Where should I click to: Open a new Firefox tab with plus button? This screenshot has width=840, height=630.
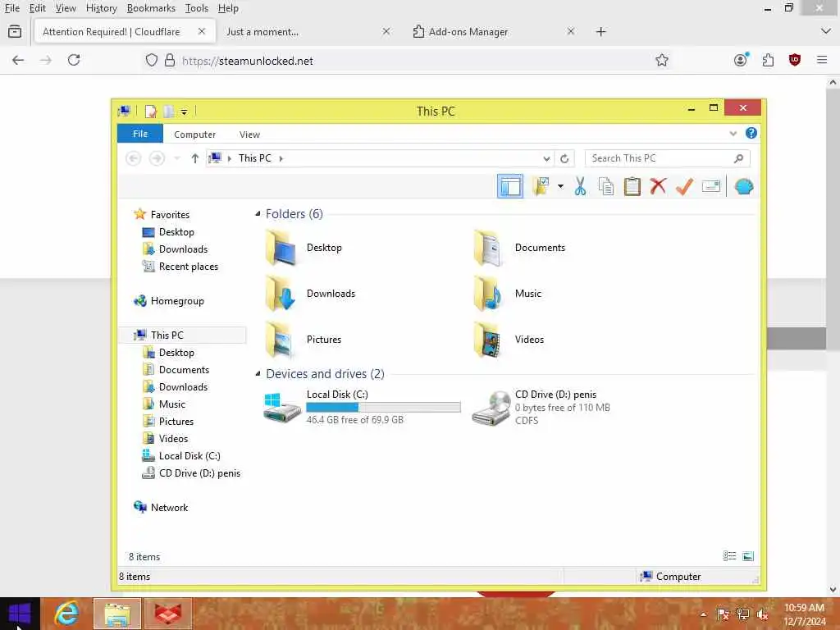pos(600,32)
